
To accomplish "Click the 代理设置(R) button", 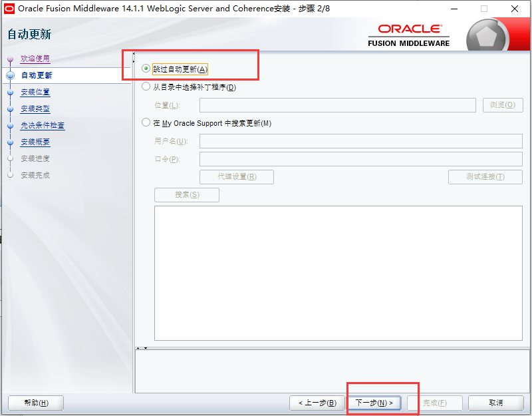I will click(x=237, y=176).
